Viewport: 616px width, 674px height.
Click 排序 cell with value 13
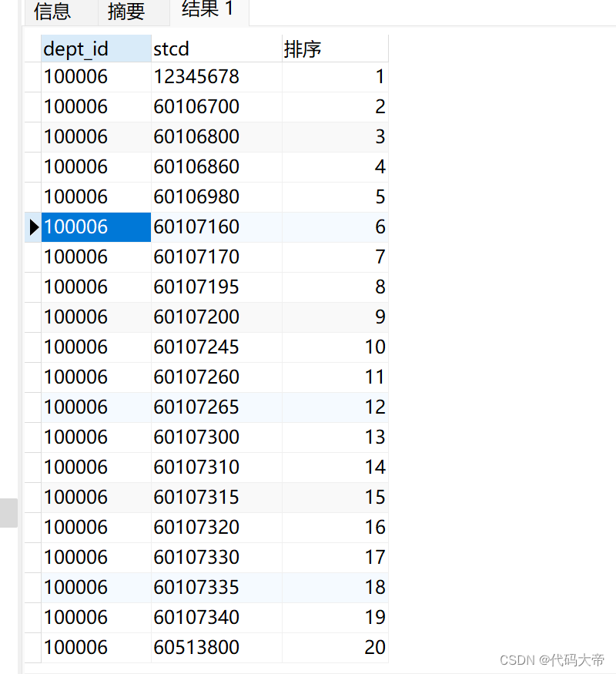(335, 438)
